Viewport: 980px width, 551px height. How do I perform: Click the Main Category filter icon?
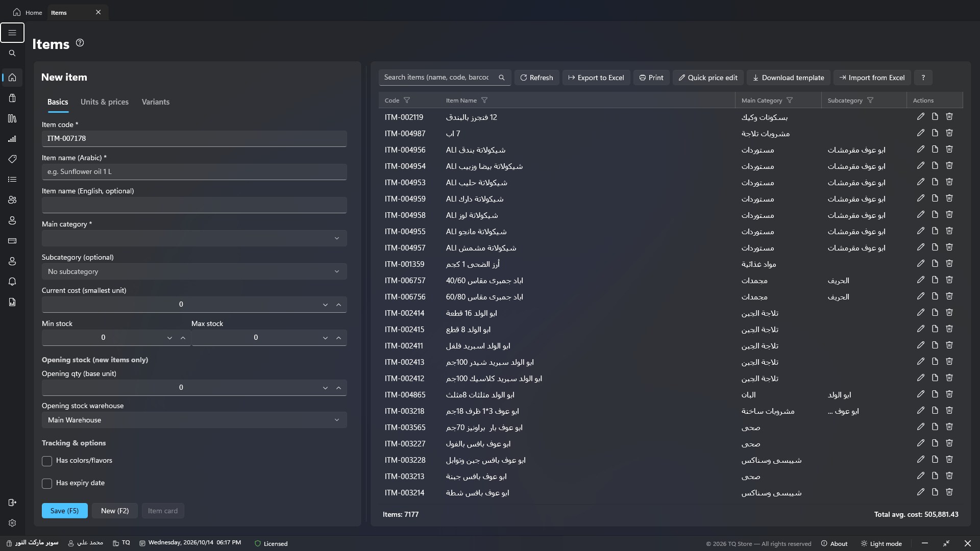[x=790, y=101]
